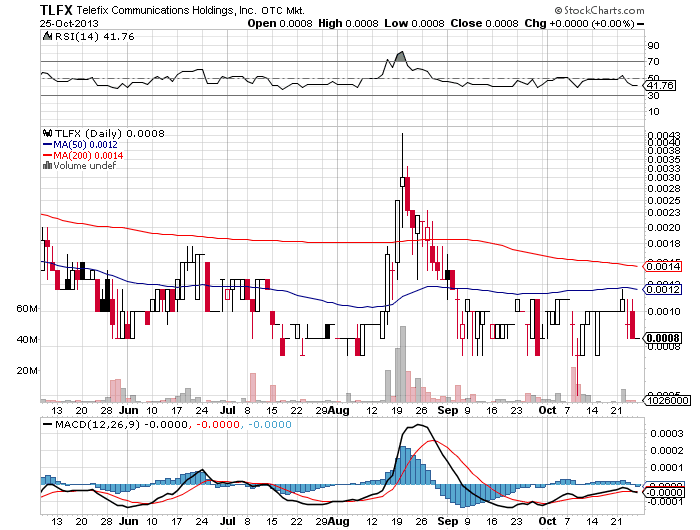
Task: Click the 60M volume axis label
Action: click(27, 309)
